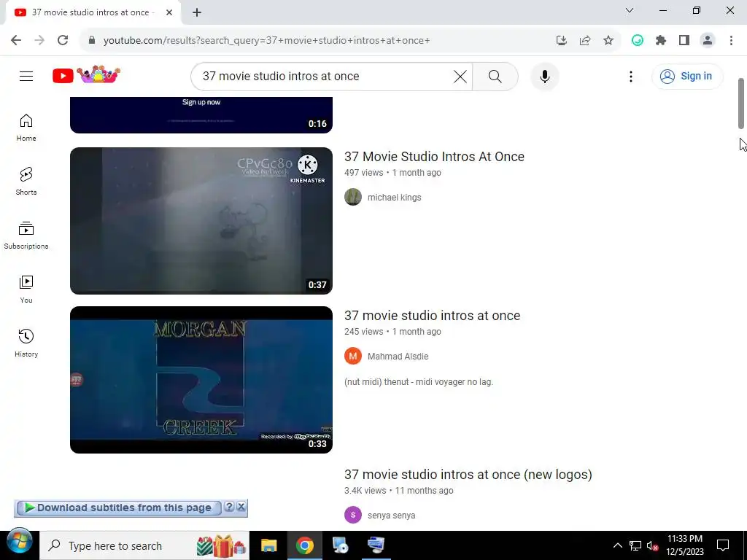
Task: Play the Morgan Creek video thumbnail
Action: coord(201,379)
